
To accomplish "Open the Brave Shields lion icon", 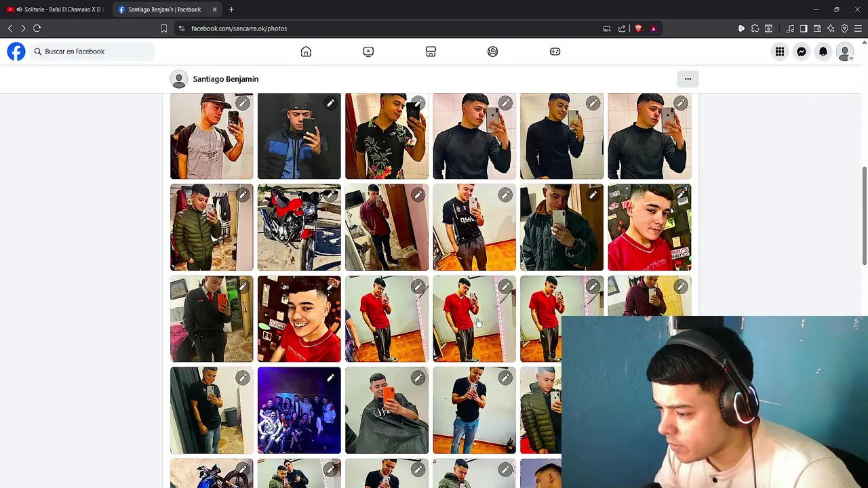I will [638, 28].
